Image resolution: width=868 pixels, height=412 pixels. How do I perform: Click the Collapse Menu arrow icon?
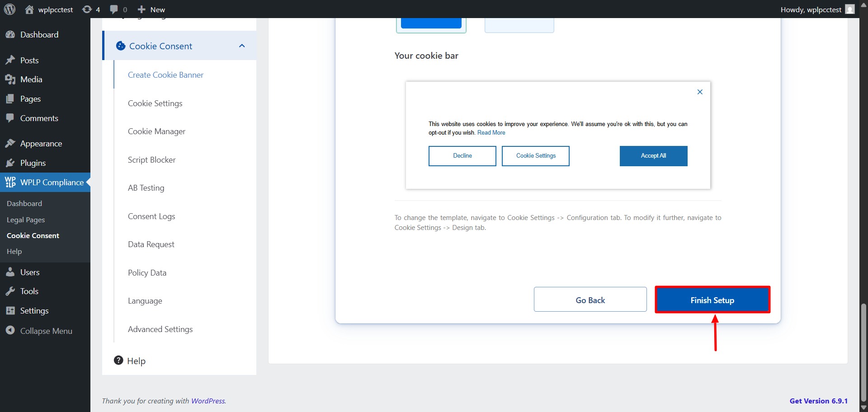coord(10,331)
